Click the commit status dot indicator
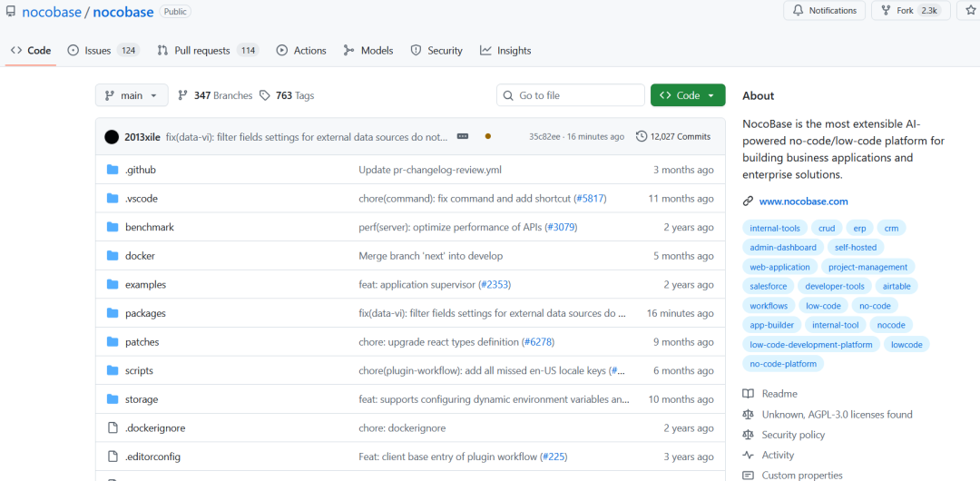This screenshot has height=481, width=980. [x=488, y=136]
